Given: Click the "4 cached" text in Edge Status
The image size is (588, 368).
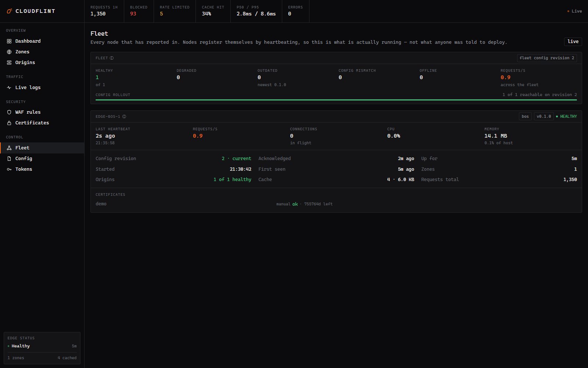Looking at the screenshot, I should [x=67, y=358].
